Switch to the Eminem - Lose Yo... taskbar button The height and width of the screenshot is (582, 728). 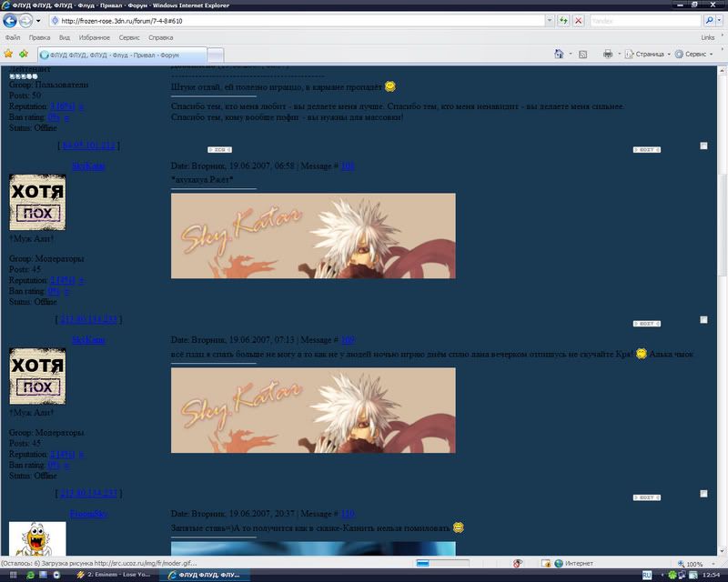click(x=116, y=575)
